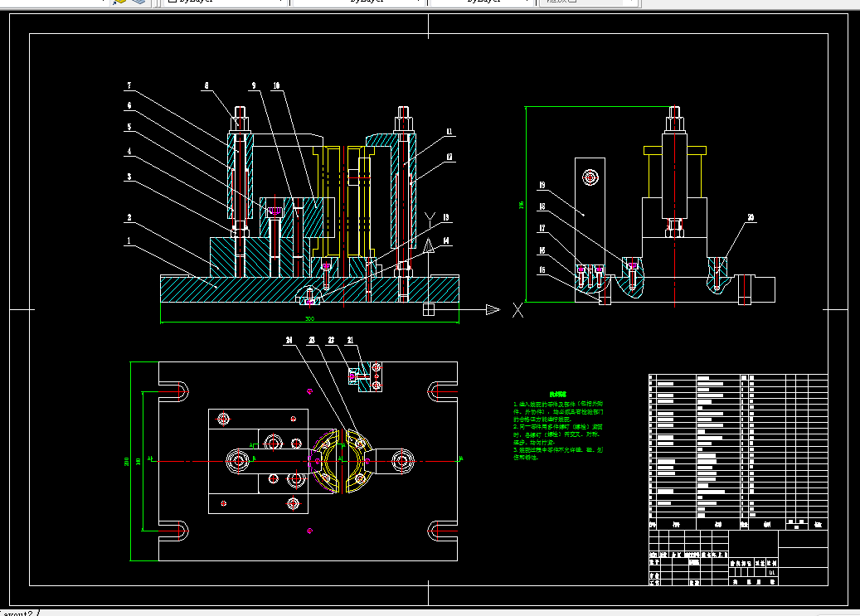Open the ByLayer color control dropdown
The width and height of the screenshot is (860, 616).
point(225,2)
